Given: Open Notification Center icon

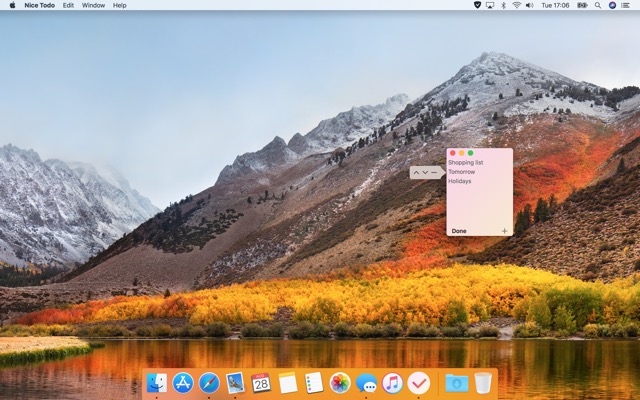Looking at the screenshot, I should [x=625, y=5].
